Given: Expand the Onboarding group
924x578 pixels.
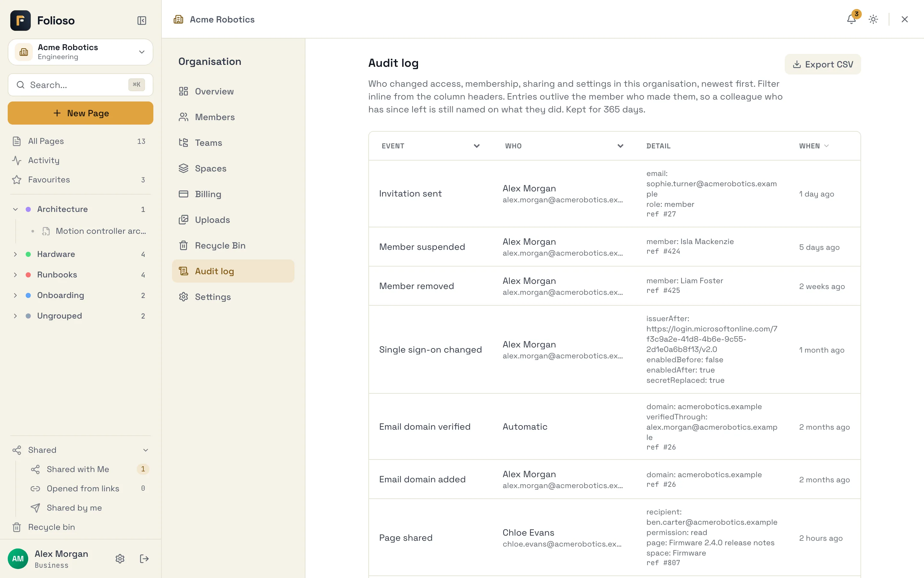Looking at the screenshot, I should 15,295.
